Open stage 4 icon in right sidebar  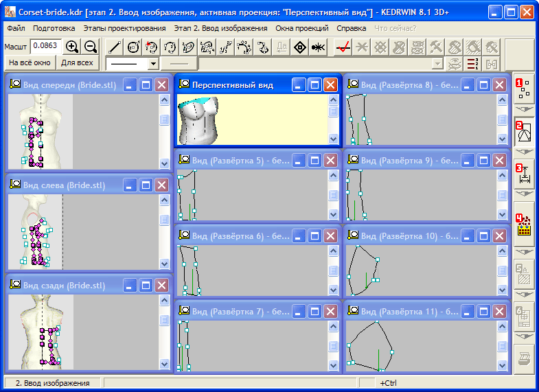pyautogui.click(x=525, y=224)
